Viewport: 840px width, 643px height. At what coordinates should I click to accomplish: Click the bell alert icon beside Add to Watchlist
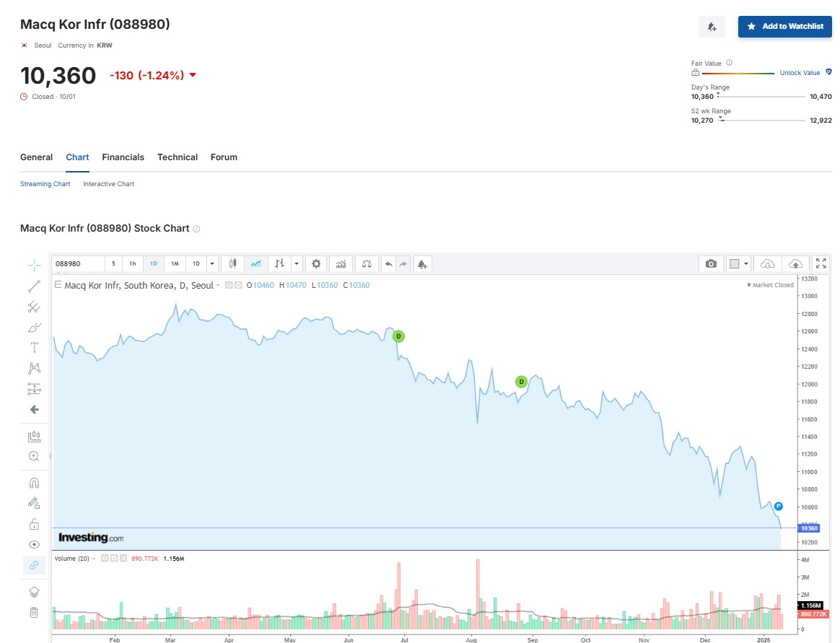tap(712, 26)
